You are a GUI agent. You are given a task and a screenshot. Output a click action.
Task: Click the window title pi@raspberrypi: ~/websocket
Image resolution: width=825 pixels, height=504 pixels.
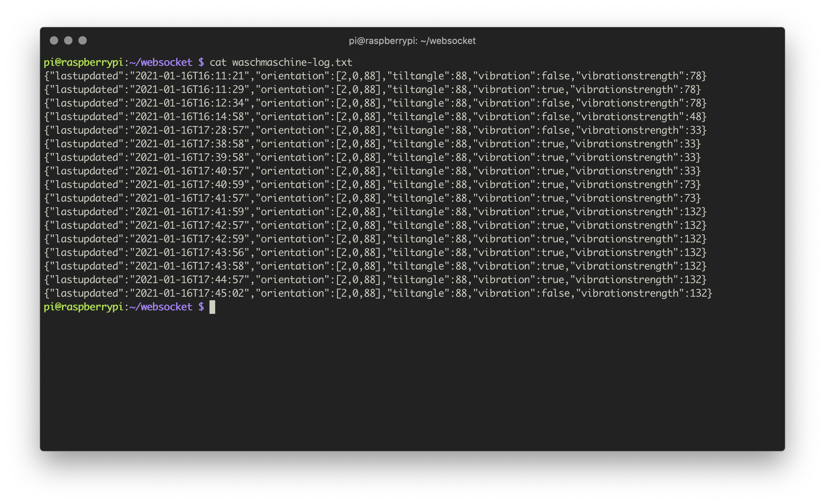(x=412, y=41)
